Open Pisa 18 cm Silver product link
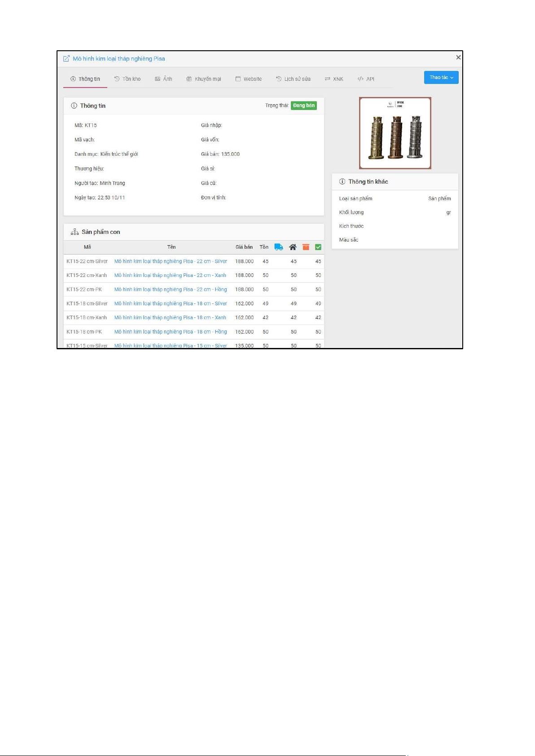The width and height of the screenshot is (535, 756). coord(171,303)
